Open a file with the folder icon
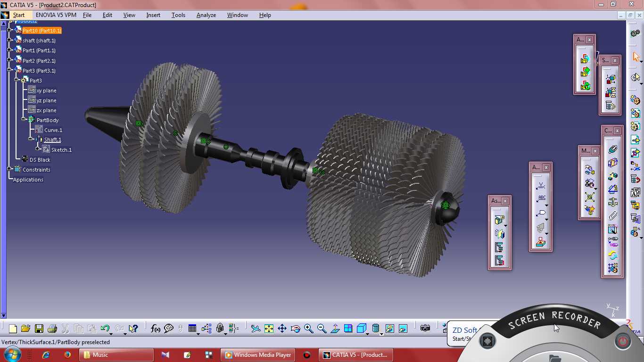644x362 pixels. 25,329
